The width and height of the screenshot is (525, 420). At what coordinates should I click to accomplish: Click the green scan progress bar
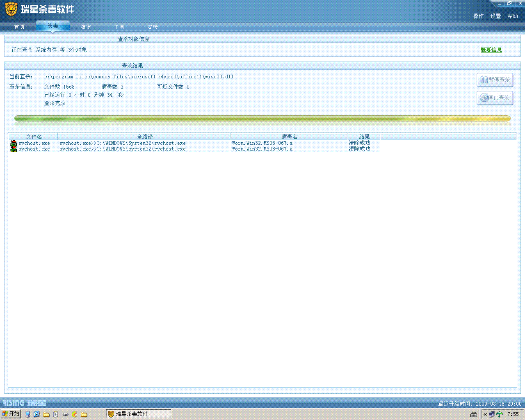pos(262,119)
